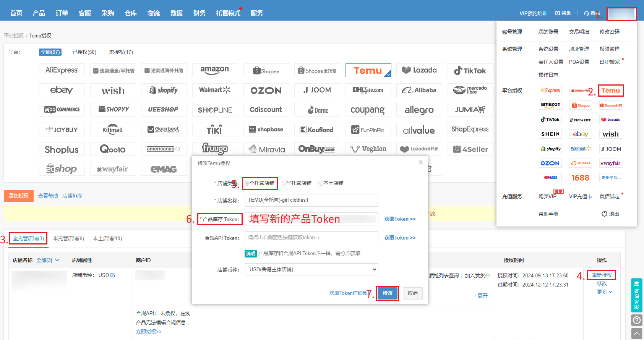
Task: Open SHEIN in the account menu panel
Action: click(550, 134)
